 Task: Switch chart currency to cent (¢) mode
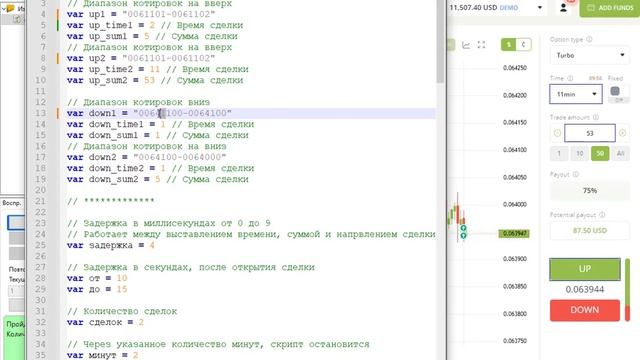point(524,44)
